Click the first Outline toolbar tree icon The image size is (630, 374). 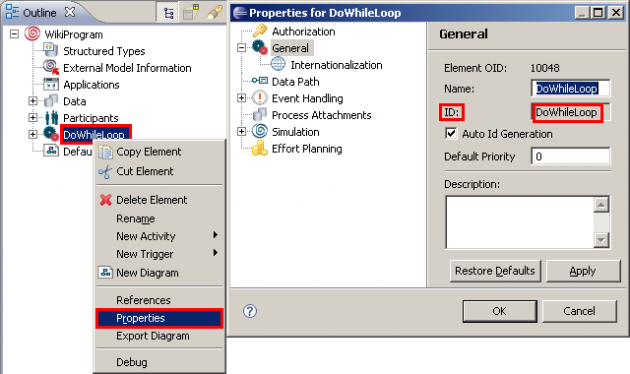(x=169, y=13)
